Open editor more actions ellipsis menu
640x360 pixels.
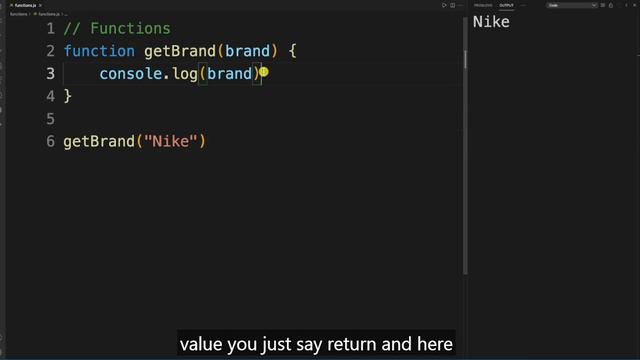(x=460, y=5)
